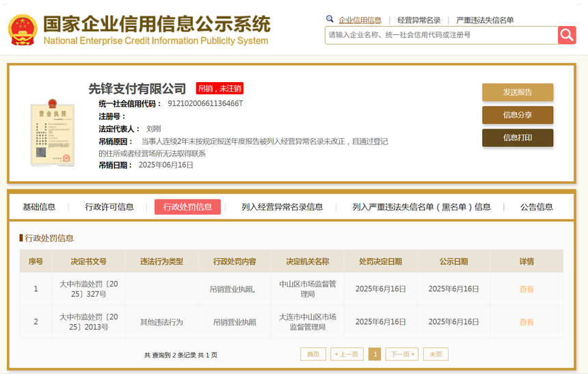Switch to the 行政许可信息 tab
The height and width of the screenshot is (374, 588).
coord(109,207)
